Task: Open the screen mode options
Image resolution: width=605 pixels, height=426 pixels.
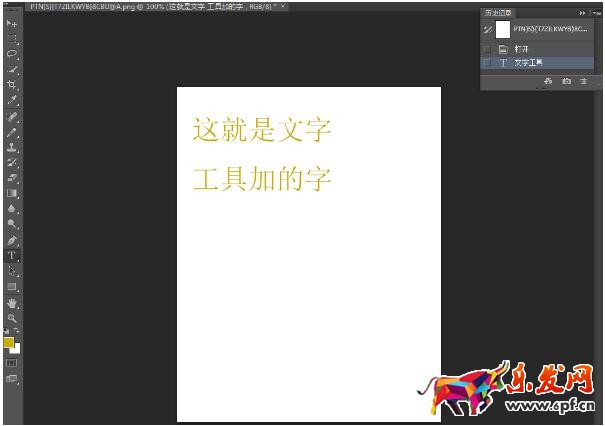Action: (x=12, y=379)
